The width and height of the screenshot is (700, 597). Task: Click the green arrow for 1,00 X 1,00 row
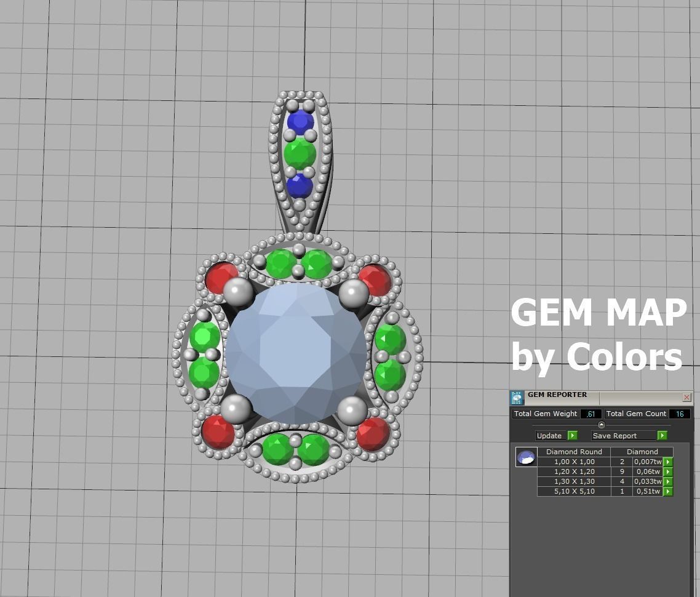668,462
